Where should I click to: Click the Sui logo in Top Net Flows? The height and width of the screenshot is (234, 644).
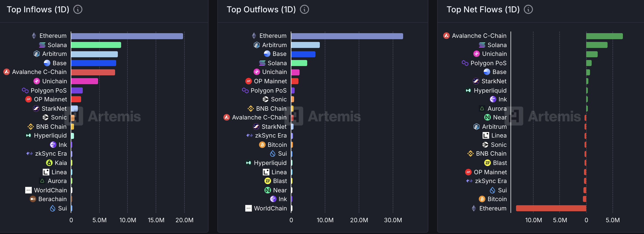coord(492,190)
